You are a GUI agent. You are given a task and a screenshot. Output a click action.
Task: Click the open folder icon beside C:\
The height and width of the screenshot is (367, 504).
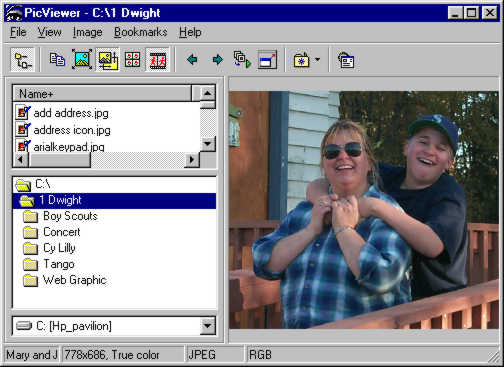coord(23,185)
